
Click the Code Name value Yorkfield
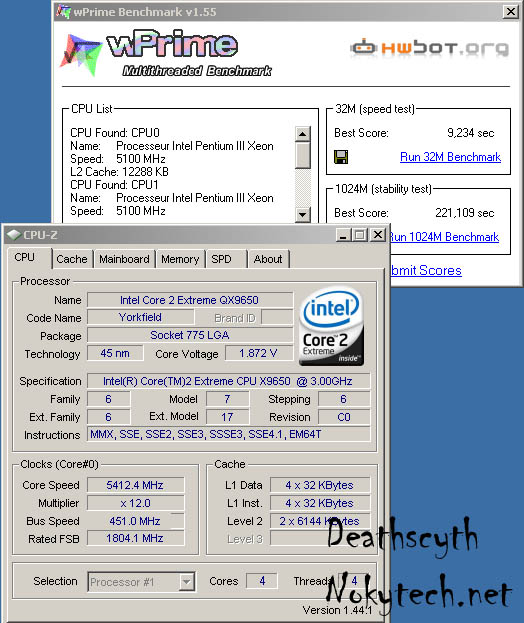(x=141, y=317)
